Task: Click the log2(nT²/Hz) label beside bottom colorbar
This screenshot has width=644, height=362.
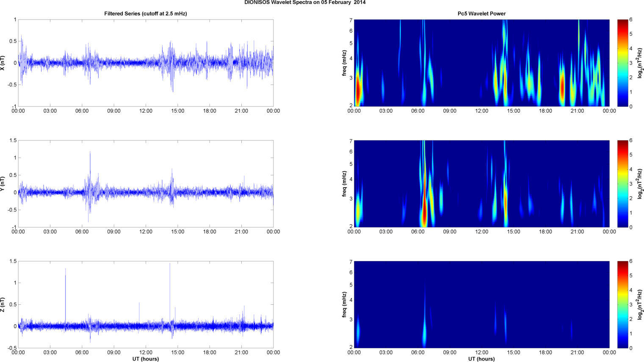Action: coord(640,305)
